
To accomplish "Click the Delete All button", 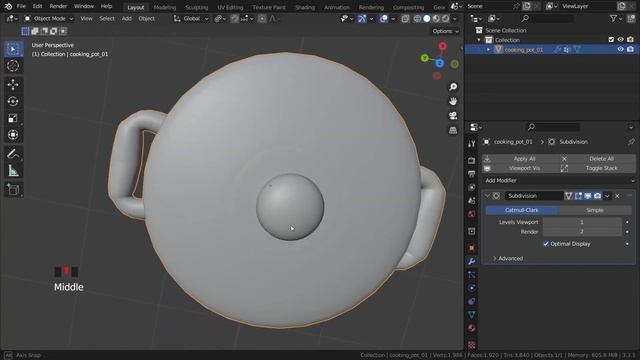I will pyautogui.click(x=597, y=158).
